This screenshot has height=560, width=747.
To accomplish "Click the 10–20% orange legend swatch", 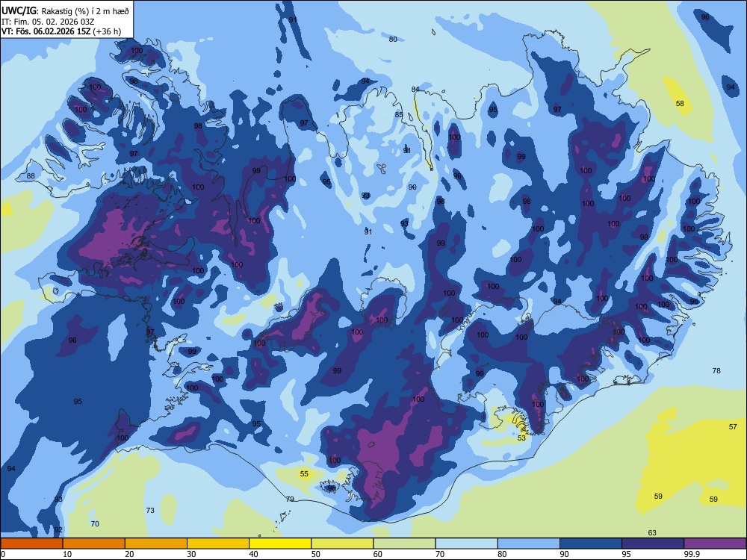I will tap(94, 544).
